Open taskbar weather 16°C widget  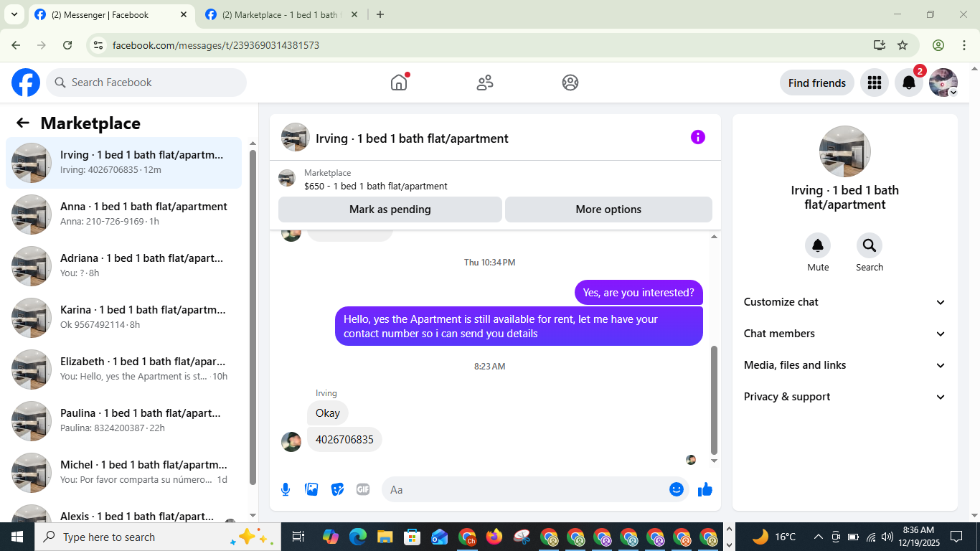pyautogui.click(x=774, y=537)
